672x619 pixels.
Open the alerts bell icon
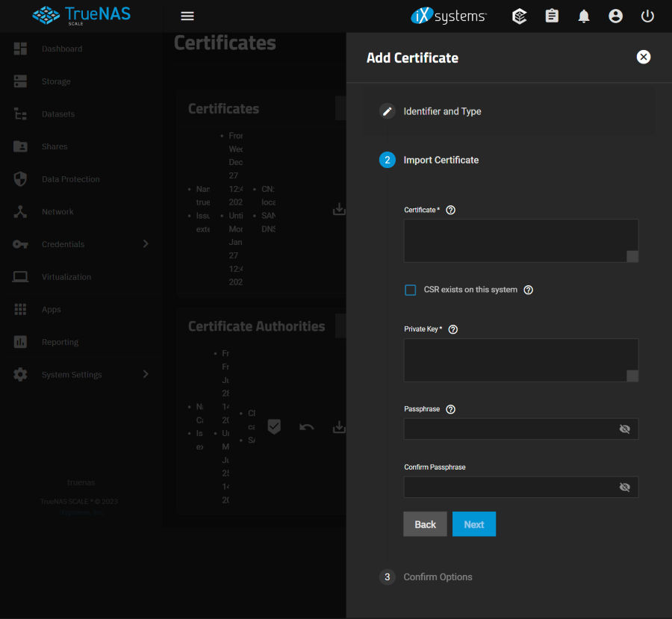584,16
